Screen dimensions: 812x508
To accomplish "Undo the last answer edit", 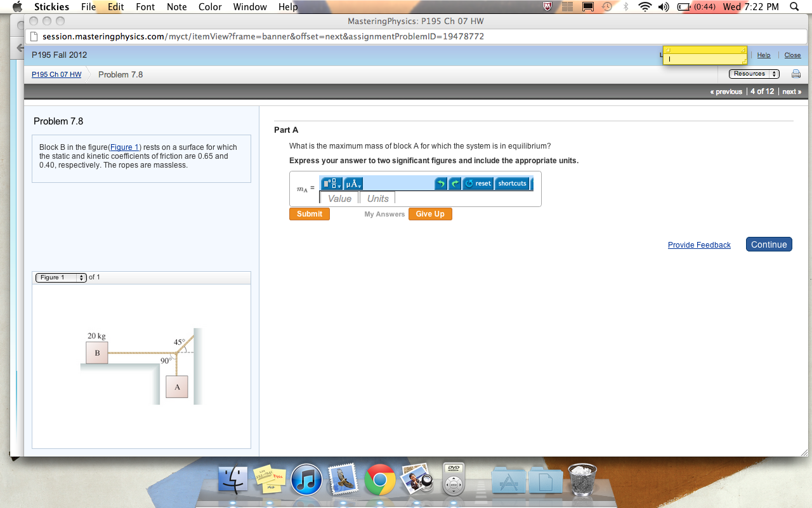I will (x=441, y=184).
